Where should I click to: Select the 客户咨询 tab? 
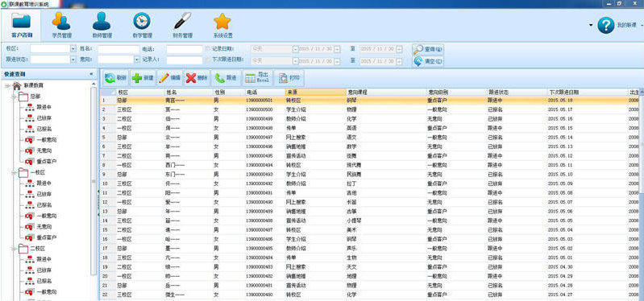21,25
